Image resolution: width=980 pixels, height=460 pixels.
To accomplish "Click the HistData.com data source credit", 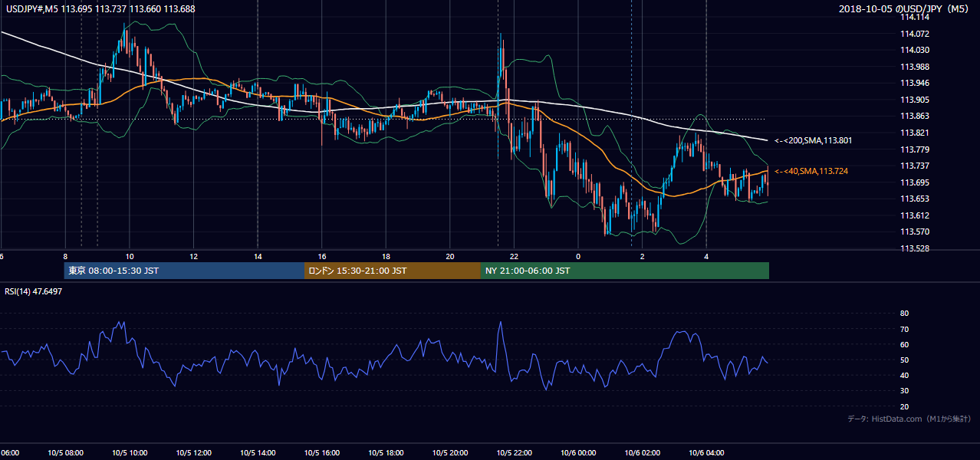I will 909,419.
